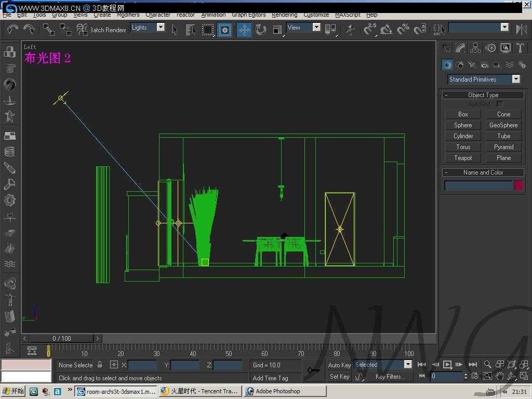
Task: Toggle the AutoGrid checkbox
Action: [500, 104]
